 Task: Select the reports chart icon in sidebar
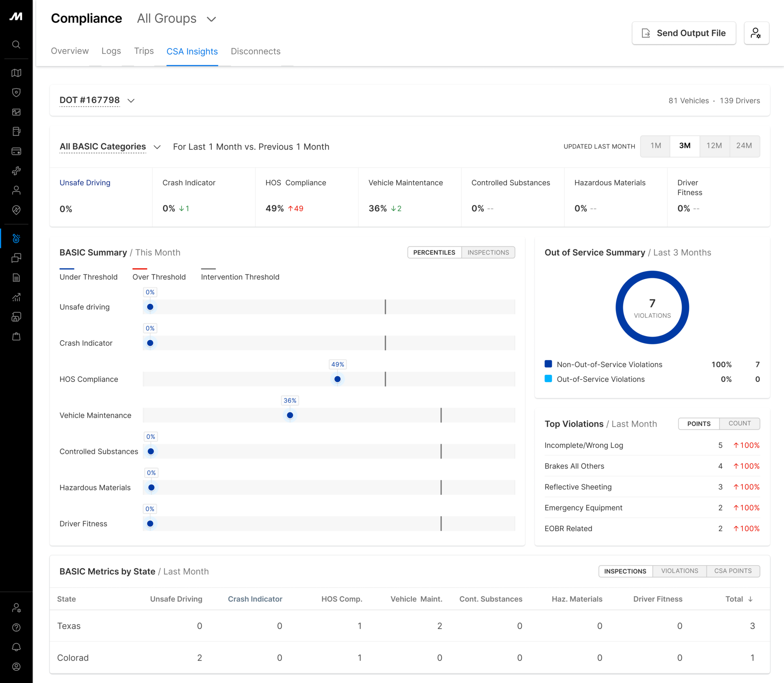click(x=17, y=298)
